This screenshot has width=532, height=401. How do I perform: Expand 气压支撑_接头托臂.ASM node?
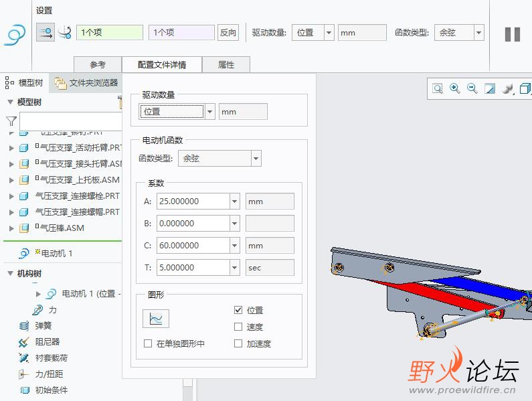coord(11,164)
